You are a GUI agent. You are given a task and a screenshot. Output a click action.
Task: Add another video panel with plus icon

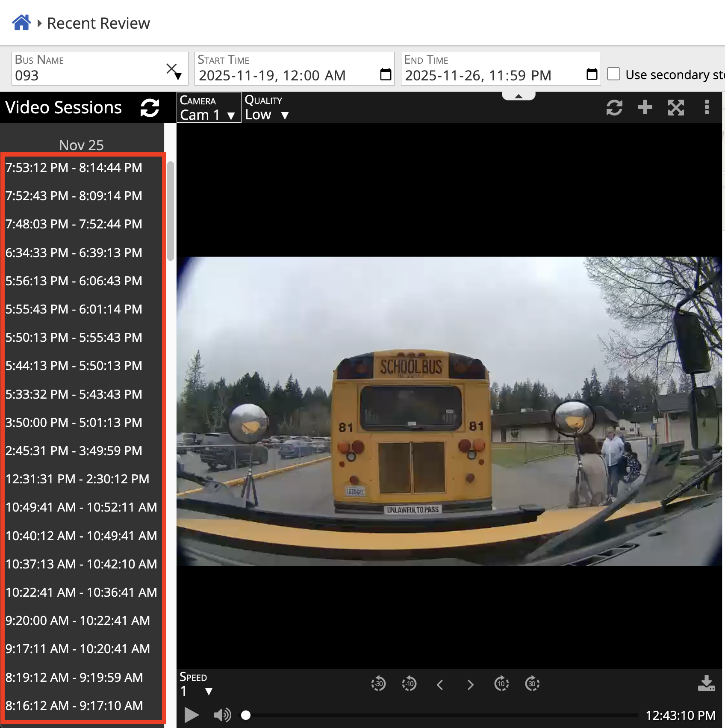pos(645,107)
